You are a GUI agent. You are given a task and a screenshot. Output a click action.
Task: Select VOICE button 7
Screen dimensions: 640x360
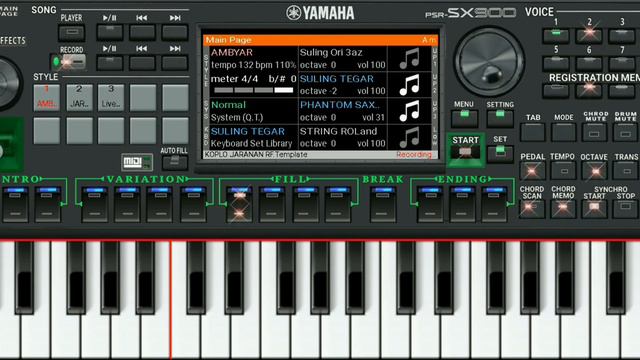point(622,63)
